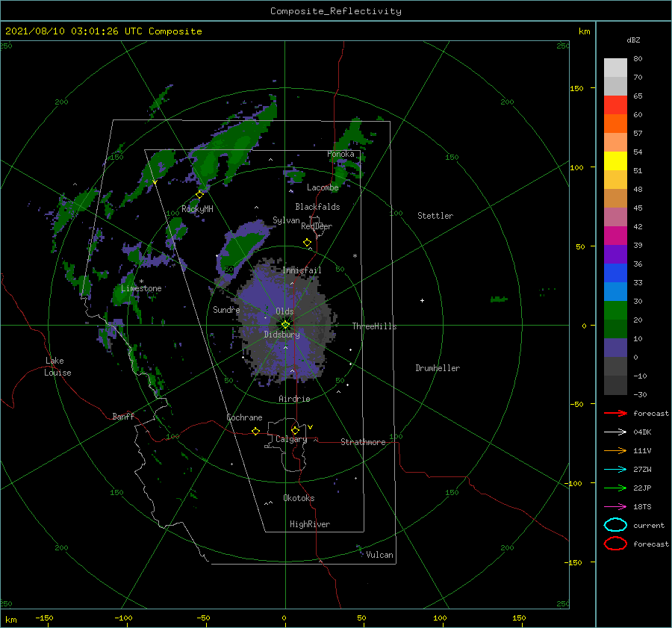The image size is (672, 628).
Task: Click the 2021/08/10 03:01:26 UTC timestamp
Action: pyautogui.click(x=75, y=31)
